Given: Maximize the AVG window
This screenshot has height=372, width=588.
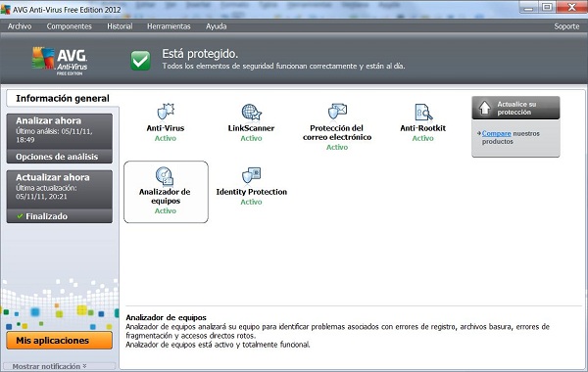Looking at the screenshot, I should click(547, 8).
